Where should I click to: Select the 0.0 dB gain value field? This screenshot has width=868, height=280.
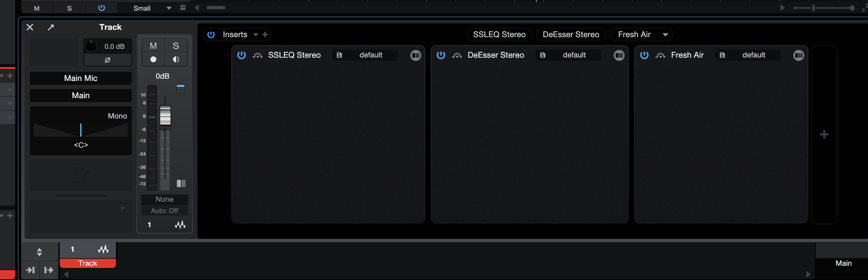(x=114, y=46)
